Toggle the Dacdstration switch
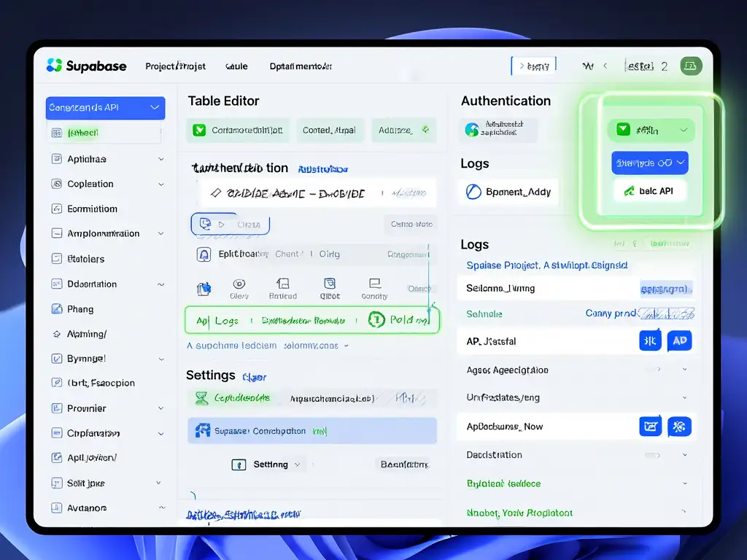Screen dimensions: 747x560 (x=653, y=455)
